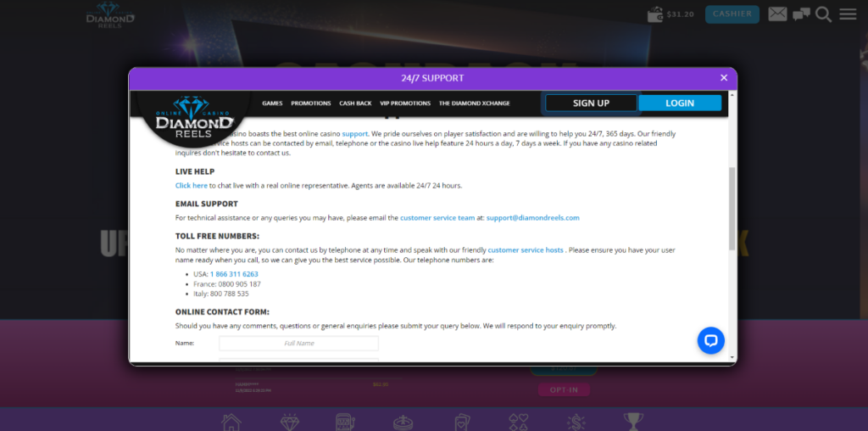This screenshot has height=431, width=868.
Task: Click the magnifier search icon
Action: (824, 14)
